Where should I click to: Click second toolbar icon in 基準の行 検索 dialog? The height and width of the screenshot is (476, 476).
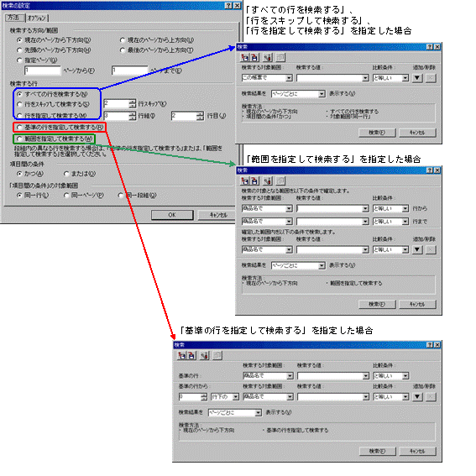(191, 355)
